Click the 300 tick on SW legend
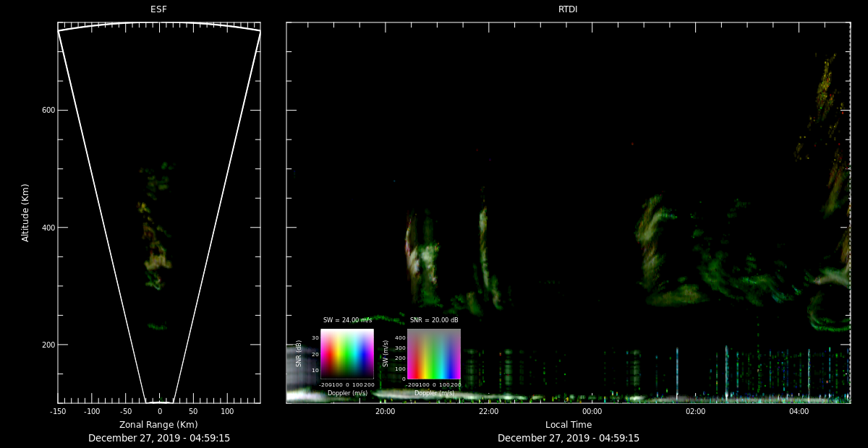 click(400, 348)
